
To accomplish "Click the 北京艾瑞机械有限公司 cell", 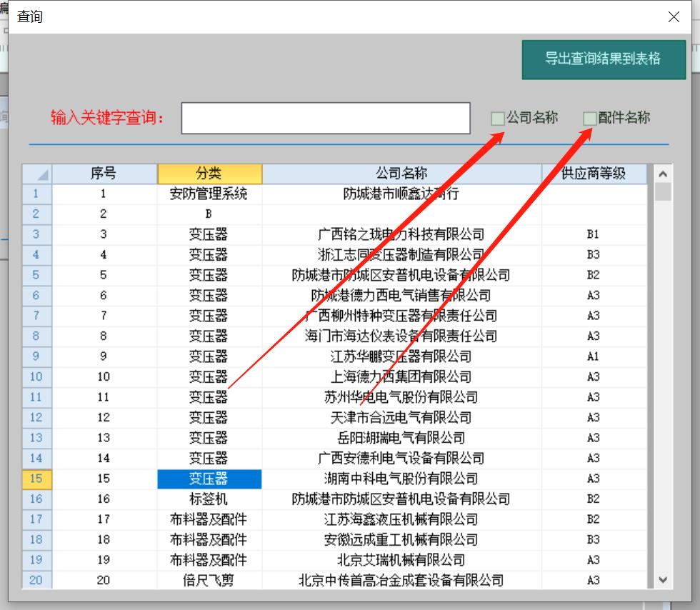I will click(x=401, y=560).
